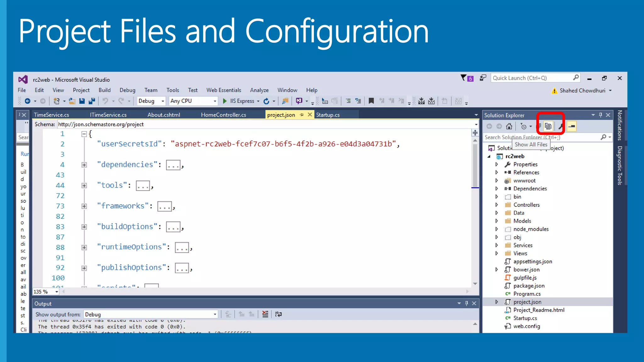Expand the collapsed "tools" region
The image size is (644, 362).
[84, 186]
